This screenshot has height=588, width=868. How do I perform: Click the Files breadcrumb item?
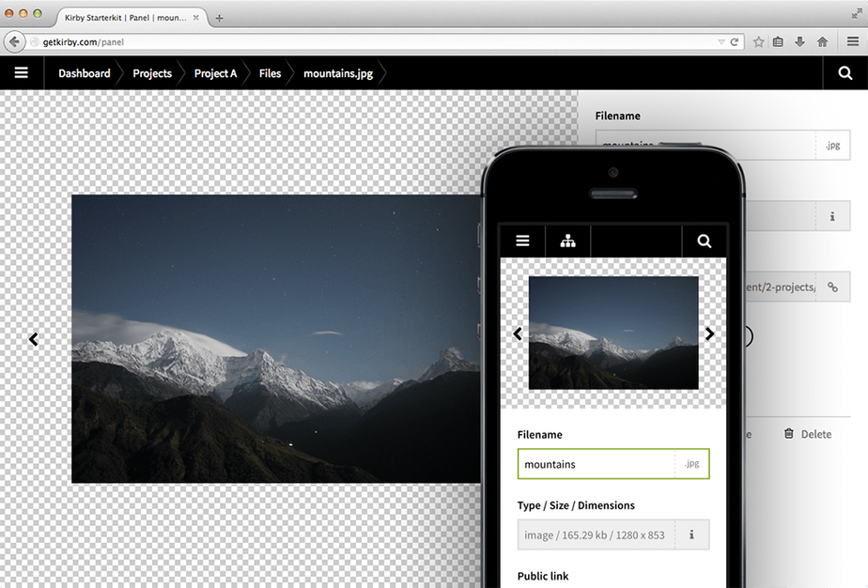click(x=270, y=73)
